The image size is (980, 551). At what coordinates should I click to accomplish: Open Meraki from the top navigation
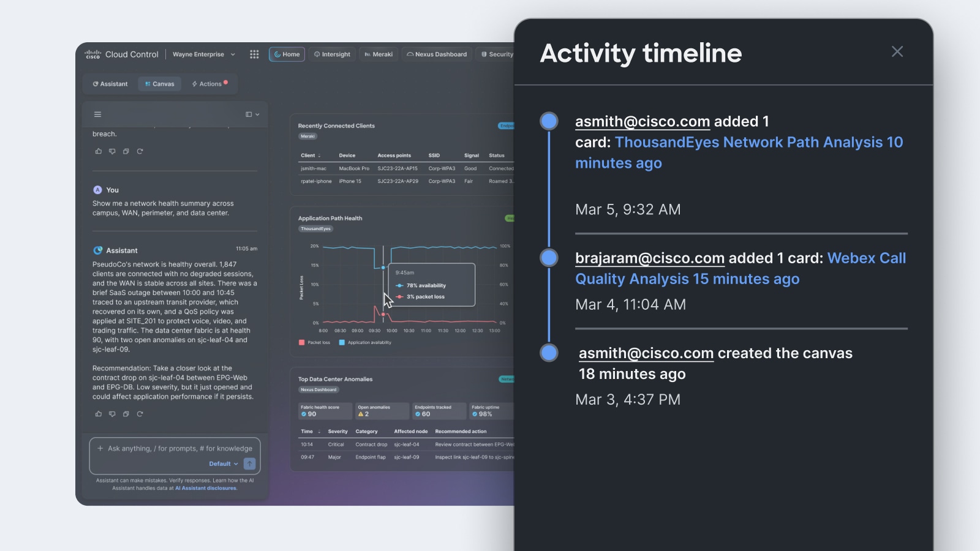[379, 54]
